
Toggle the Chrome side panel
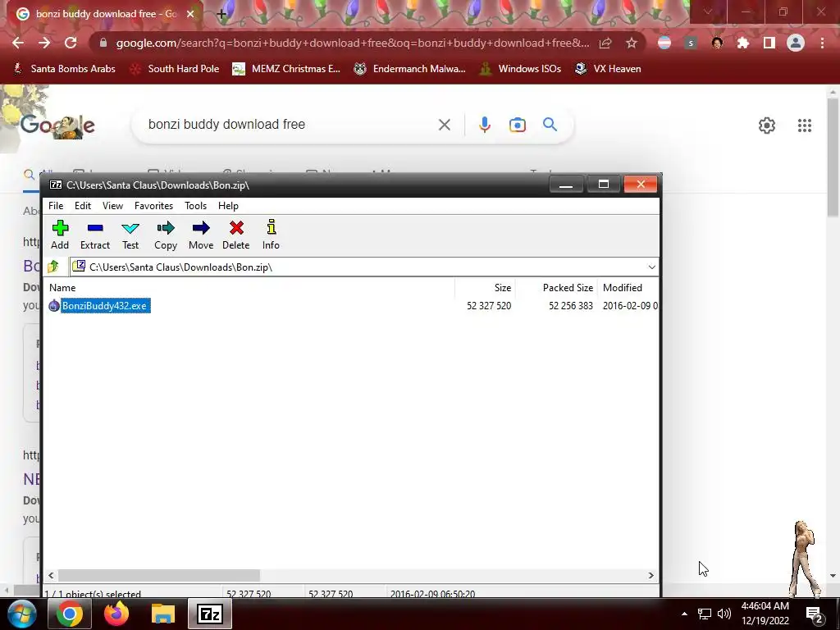coord(769,43)
